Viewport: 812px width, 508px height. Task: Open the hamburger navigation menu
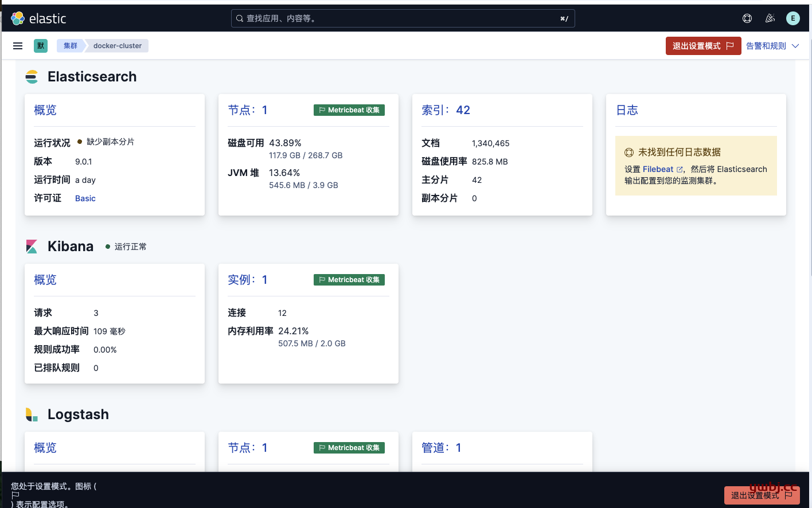pyautogui.click(x=18, y=46)
